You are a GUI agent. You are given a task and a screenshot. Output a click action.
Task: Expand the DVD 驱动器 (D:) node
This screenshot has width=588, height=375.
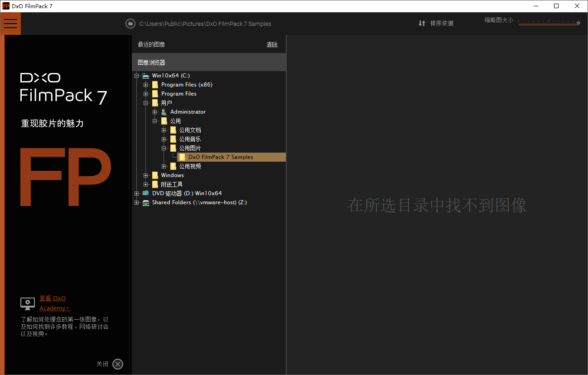tap(136, 193)
